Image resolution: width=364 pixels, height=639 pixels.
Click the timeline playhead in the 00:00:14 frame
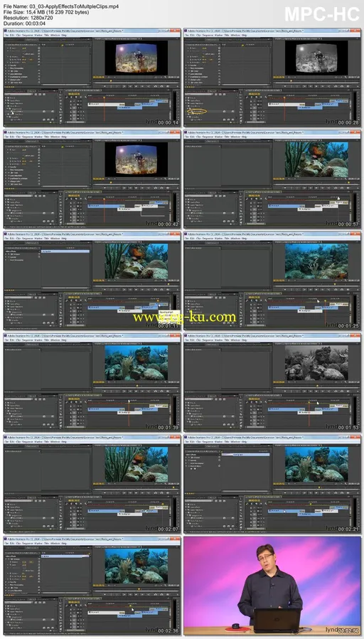tap(104, 108)
